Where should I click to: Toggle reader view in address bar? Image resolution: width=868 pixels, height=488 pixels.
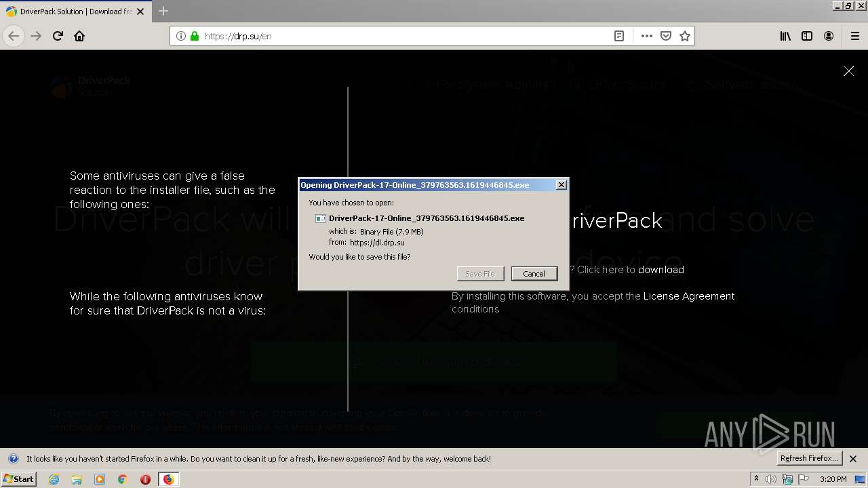point(619,36)
